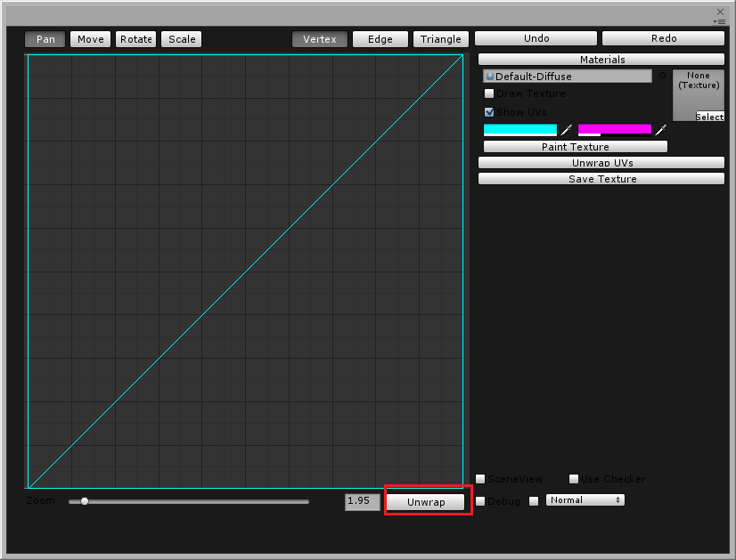Select the Pan tool
The height and width of the screenshot is (560, 736).
pyautogui.click(x=45, y=39)
